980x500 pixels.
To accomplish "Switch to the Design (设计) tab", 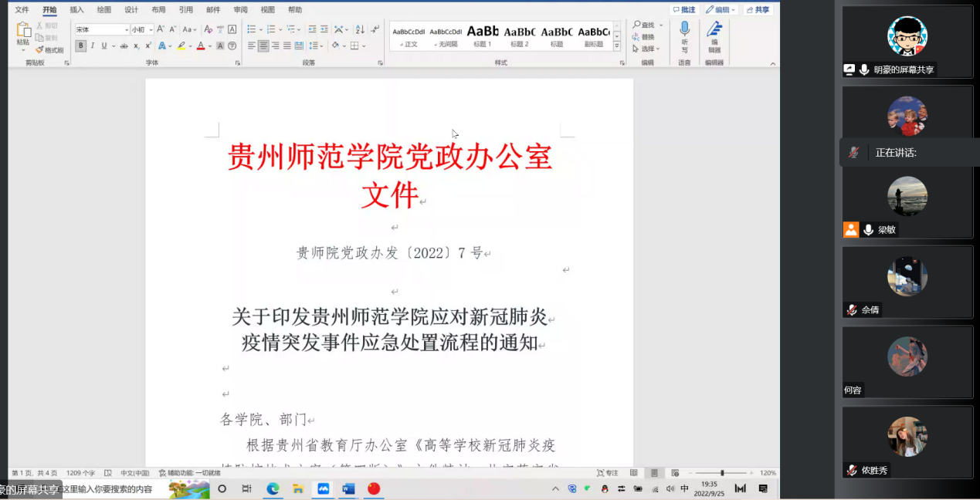I will (131, 10).
